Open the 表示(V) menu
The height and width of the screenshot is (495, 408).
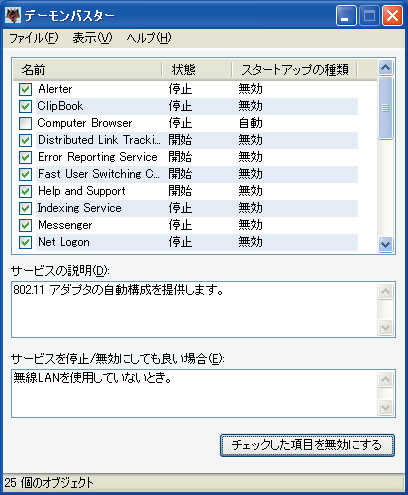92,38
